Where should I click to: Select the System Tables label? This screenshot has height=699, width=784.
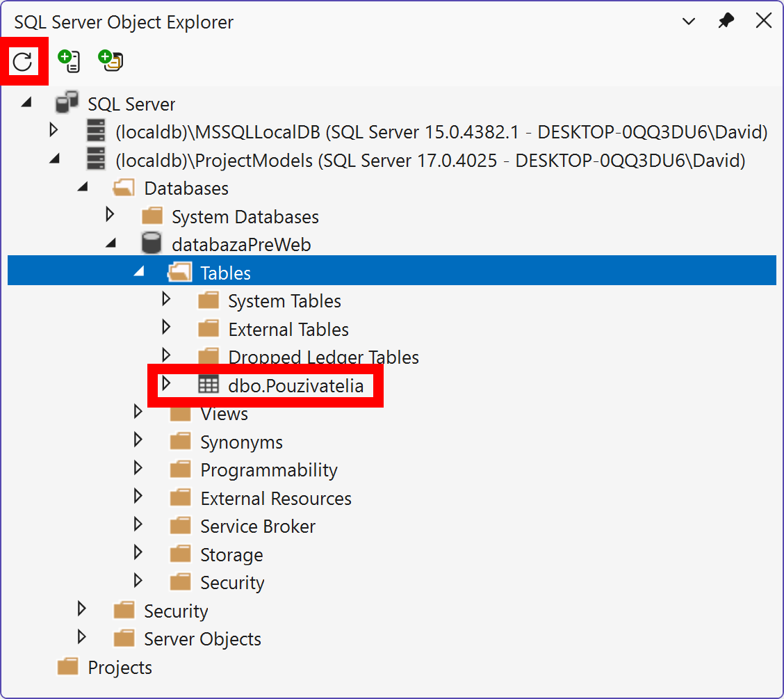(284, 301)
